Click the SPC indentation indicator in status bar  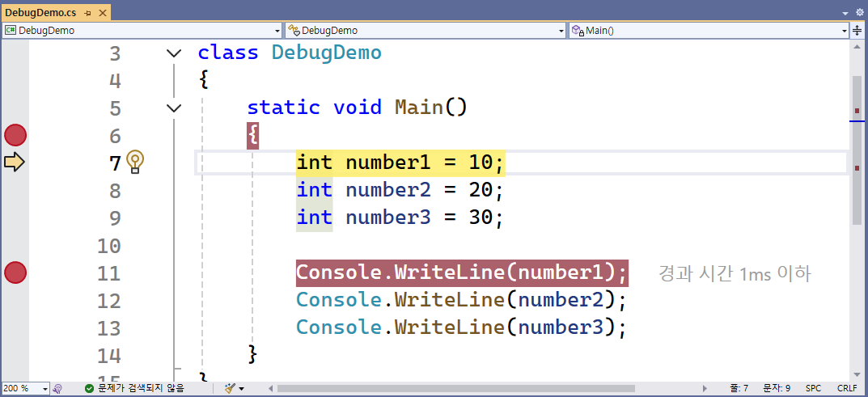pos(813,388)
